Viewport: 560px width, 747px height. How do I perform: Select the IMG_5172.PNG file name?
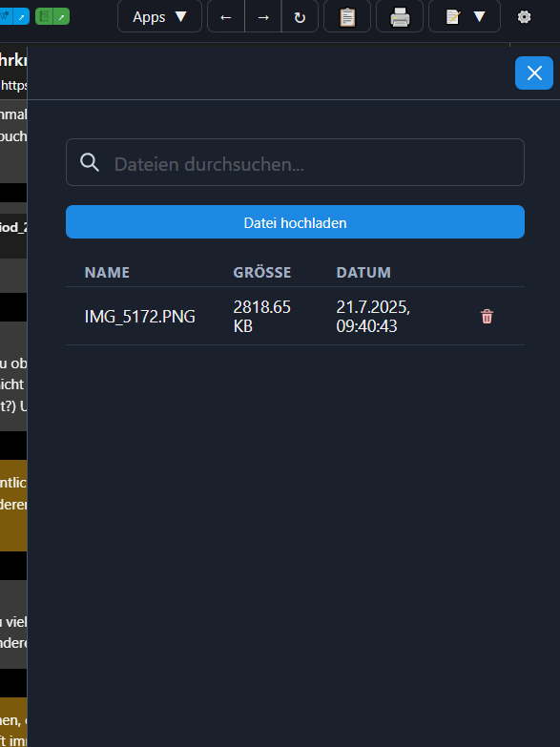139,317
